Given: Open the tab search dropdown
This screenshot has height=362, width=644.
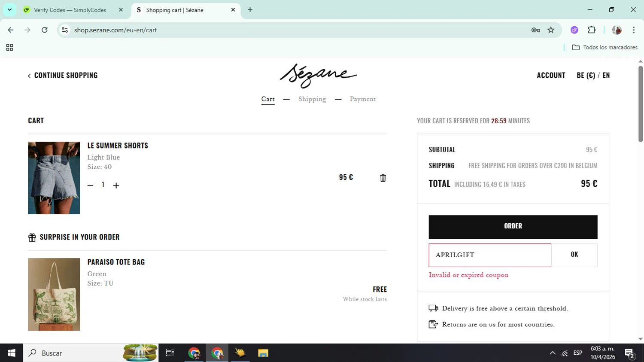Looking at the screenshot, I should pos(9,10).
